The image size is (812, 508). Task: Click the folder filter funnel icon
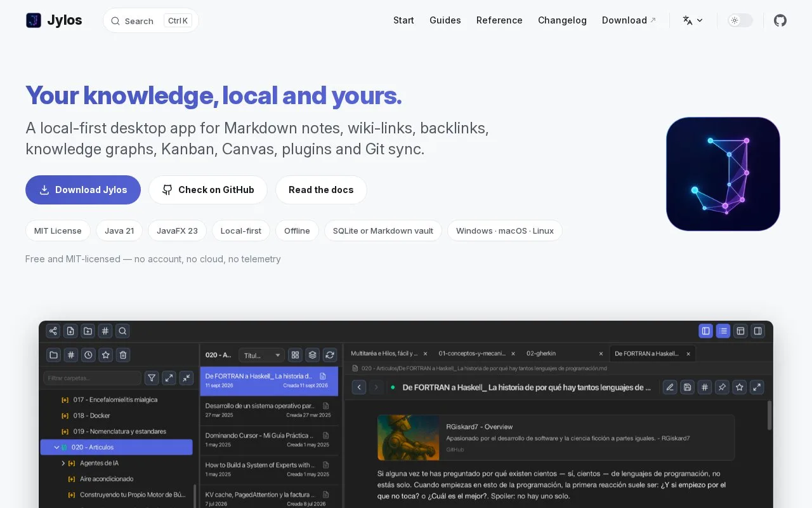152,378
